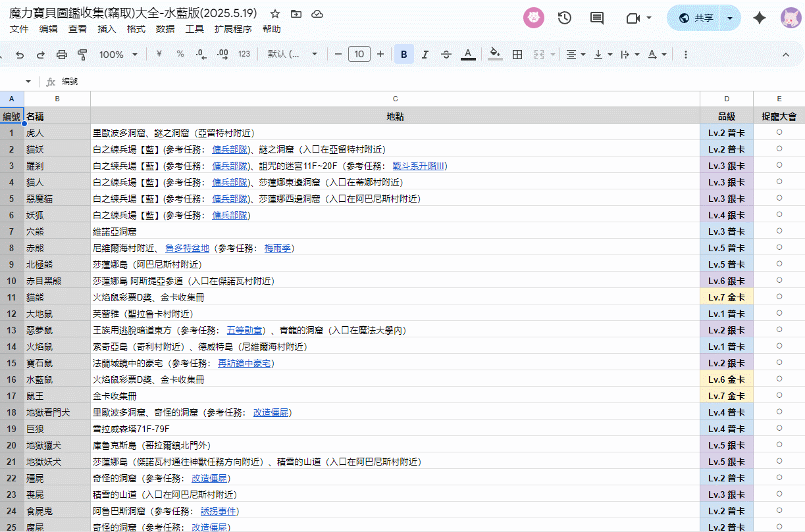Open the 查看 menu

78,29
